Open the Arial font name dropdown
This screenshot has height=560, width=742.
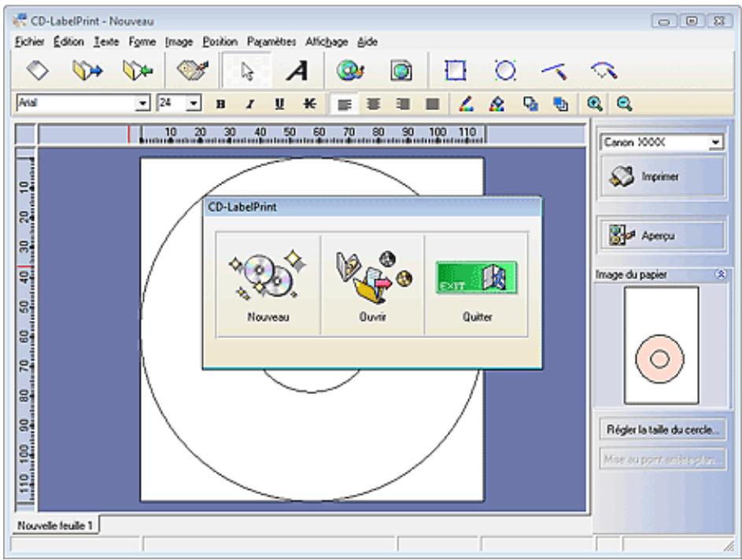(x=142, y=103)
